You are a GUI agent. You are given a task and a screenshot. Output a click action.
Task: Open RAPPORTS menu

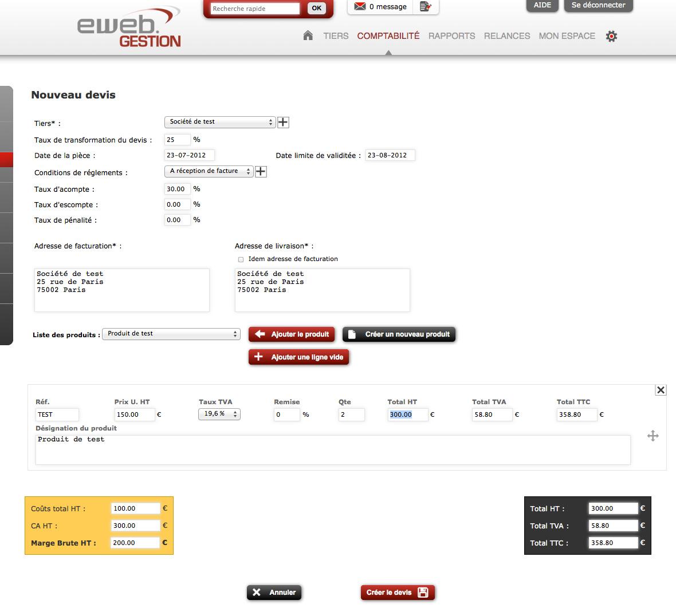click(451, 35)
